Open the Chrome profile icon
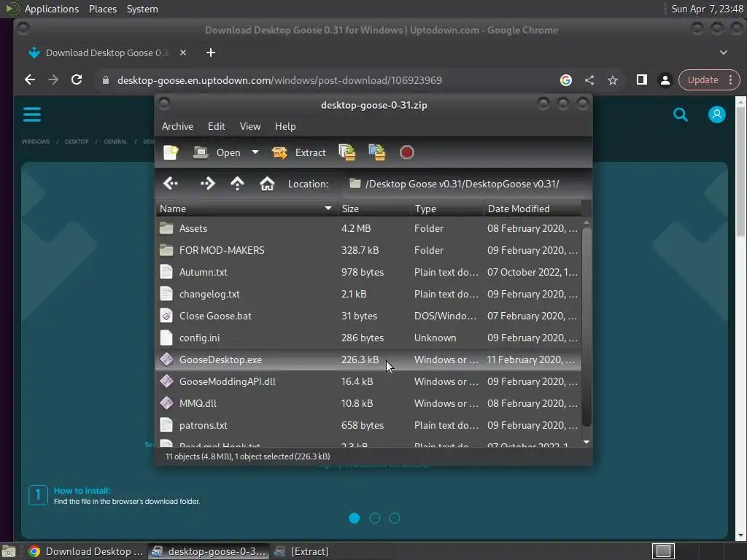The height and width of the screenshot is (560, 747). coord(665,80)
